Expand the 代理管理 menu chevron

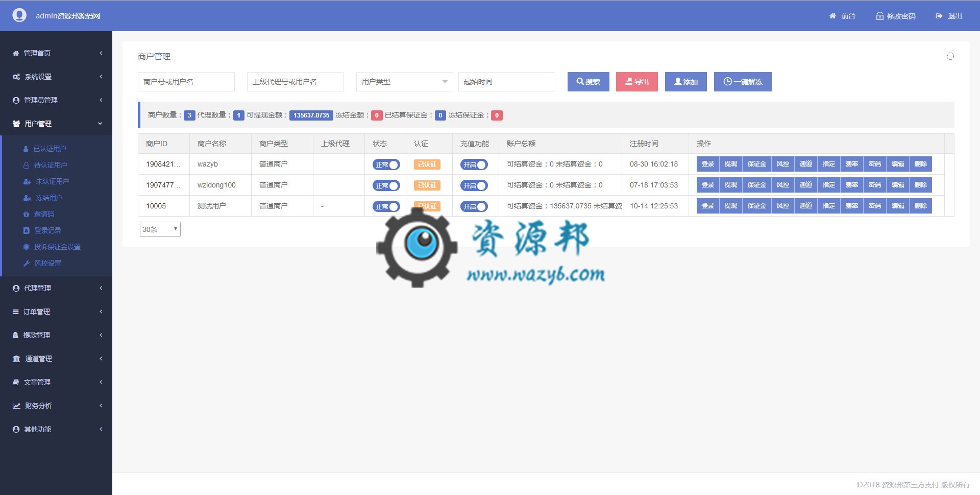[101, 288]
